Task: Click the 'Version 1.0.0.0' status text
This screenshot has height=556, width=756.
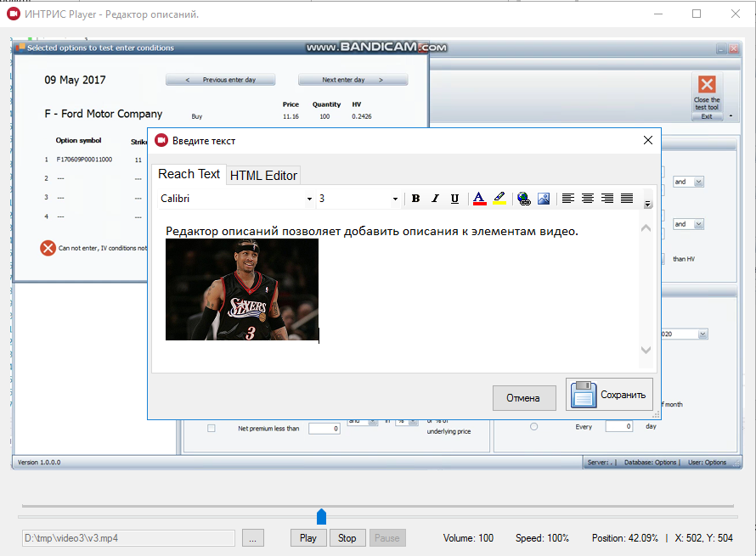Action: [39, 462]
